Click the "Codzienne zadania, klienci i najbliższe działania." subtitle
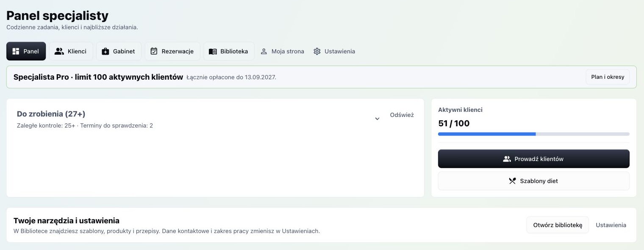Image resolution: width=644 pixels, height=250 pixels. coord(72,27)
